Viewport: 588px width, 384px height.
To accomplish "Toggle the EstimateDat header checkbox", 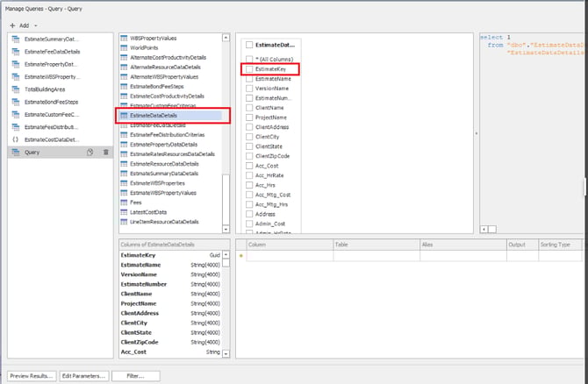I will (x=250, y=44).
